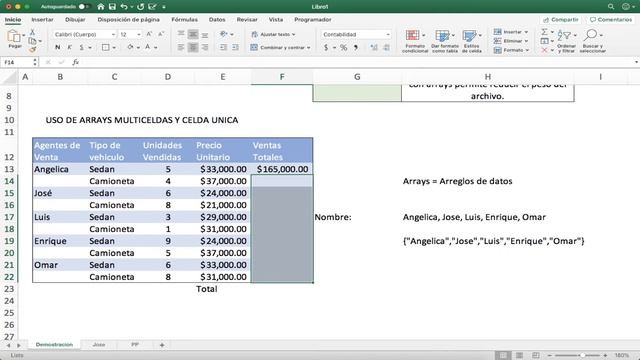Click the fx insert function button

[x=76, y=62]
